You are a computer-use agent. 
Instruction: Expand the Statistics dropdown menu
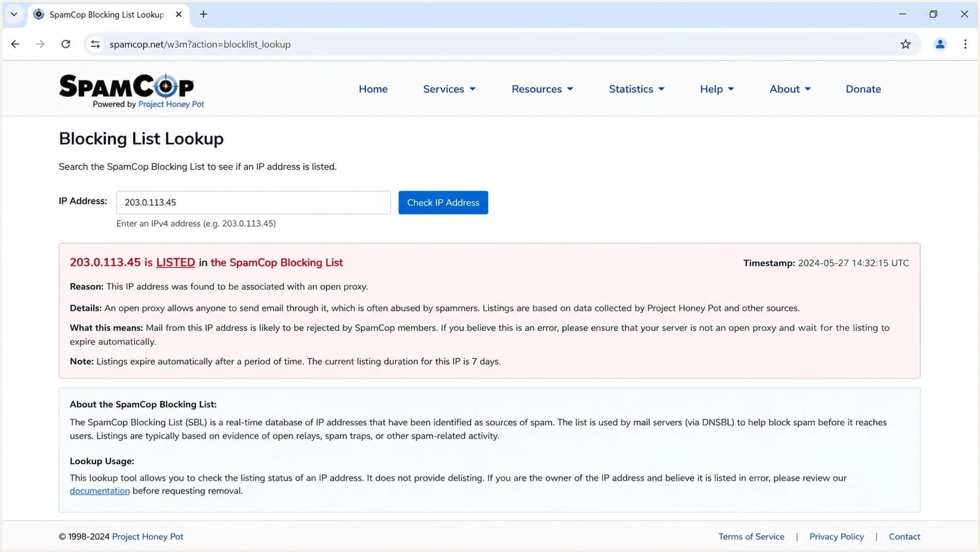[x=637, y=89]
